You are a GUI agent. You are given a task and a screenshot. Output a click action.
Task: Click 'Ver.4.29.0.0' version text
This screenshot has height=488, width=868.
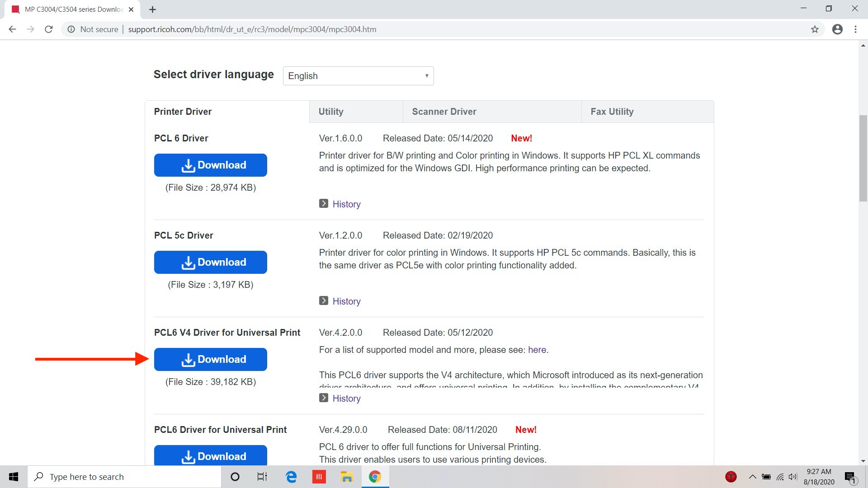343,430
